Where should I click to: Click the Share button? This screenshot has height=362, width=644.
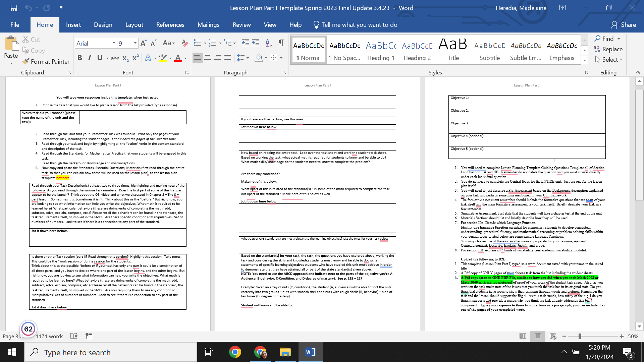click(x=624, y=25)
